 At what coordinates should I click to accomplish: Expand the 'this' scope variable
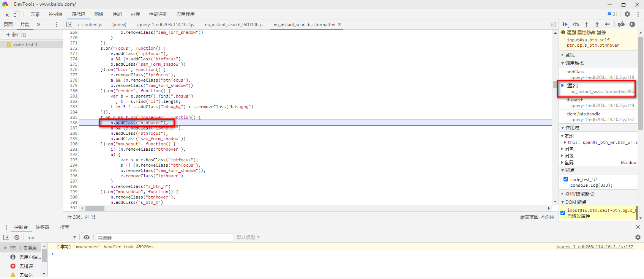click(x=565, y=142)
